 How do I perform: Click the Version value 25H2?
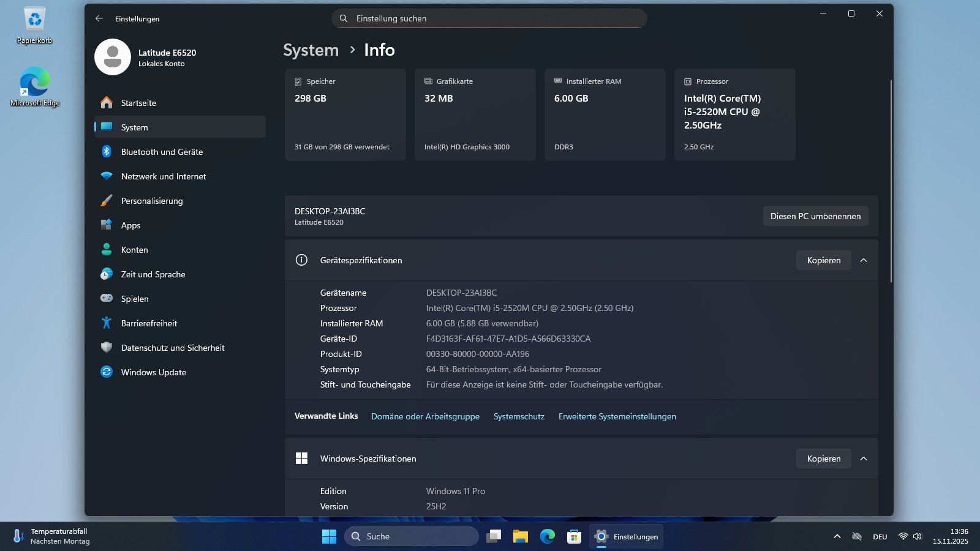click(x=436, y=506)
